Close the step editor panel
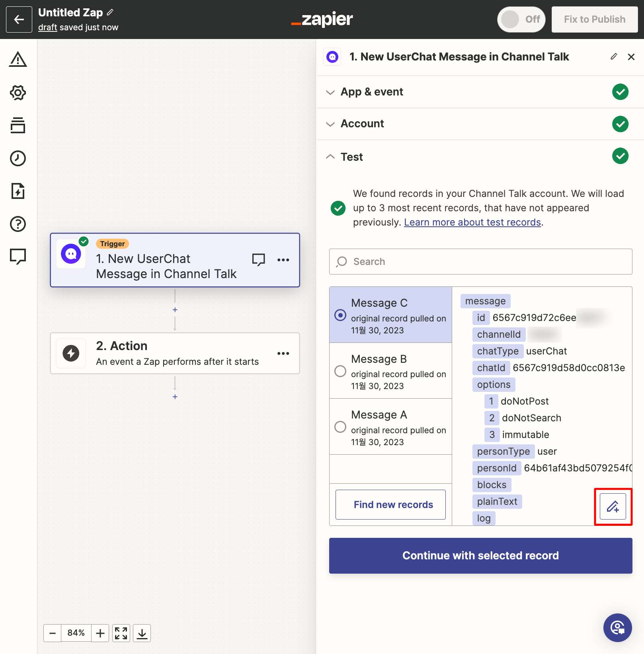 point(631,57)
